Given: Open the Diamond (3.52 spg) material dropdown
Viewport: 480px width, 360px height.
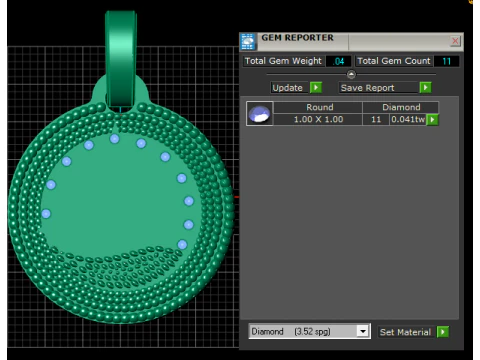Looking at the screenshot, I should click(363, 331).
